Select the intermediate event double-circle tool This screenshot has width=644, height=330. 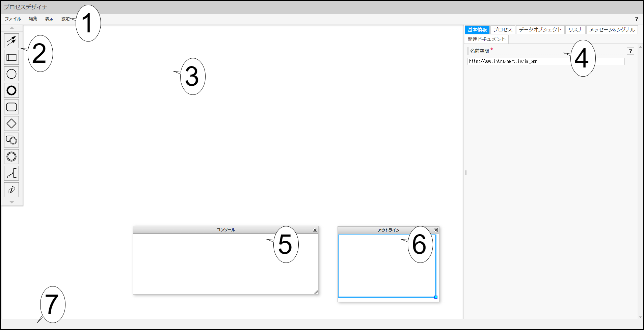pyautogui.click(x=11, y=156)
